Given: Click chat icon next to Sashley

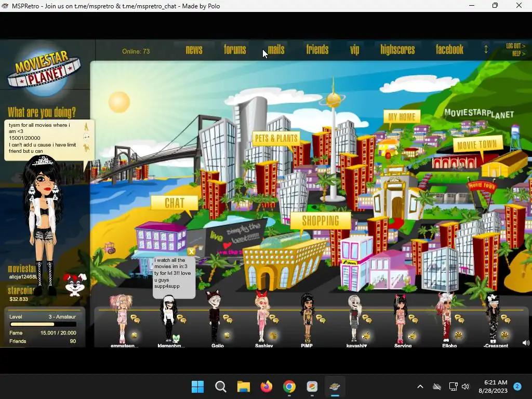Looking at the screenshot, I should [274, 318].
